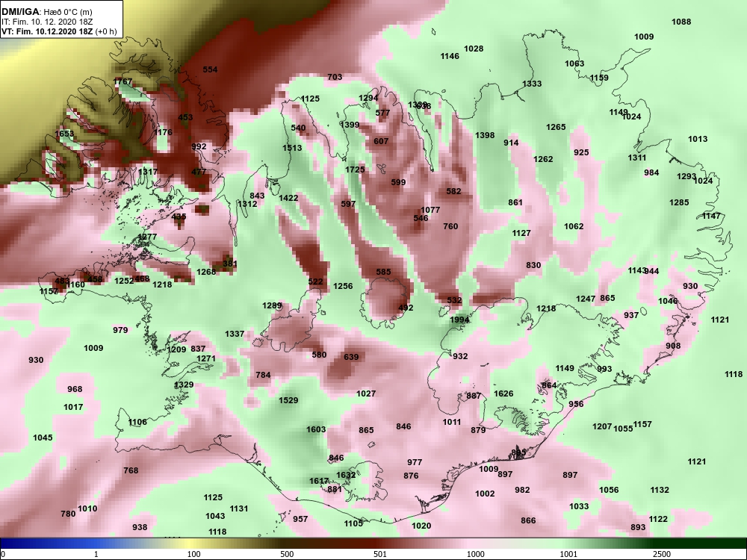
Task: Click the map value 1422
Action: tap(288, 199)
